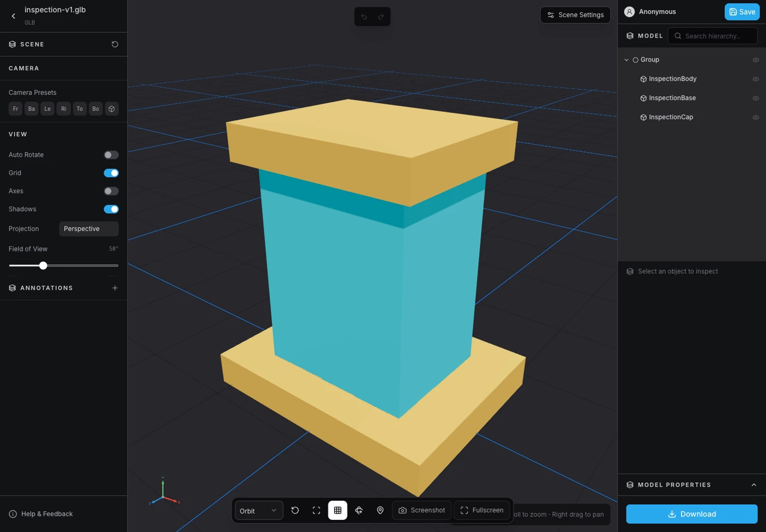The height and width of the screenshot is (532, 766).
Task: Undo the last action
Action: click(x=364, y=17)
